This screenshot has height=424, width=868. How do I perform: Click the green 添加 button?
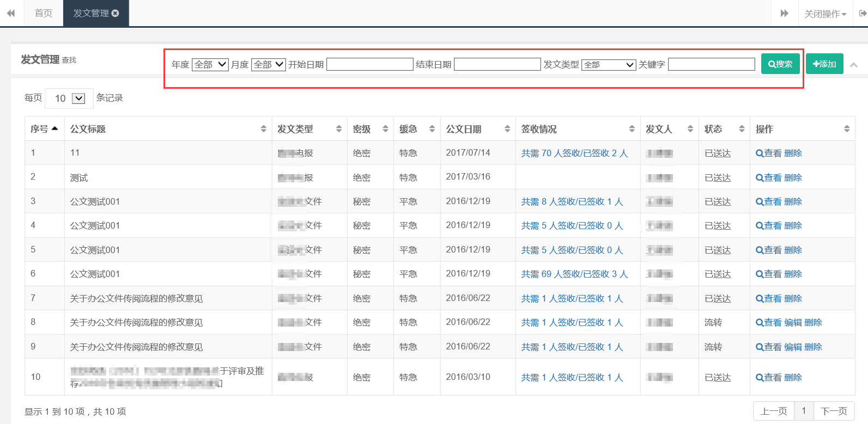point(824,64)
